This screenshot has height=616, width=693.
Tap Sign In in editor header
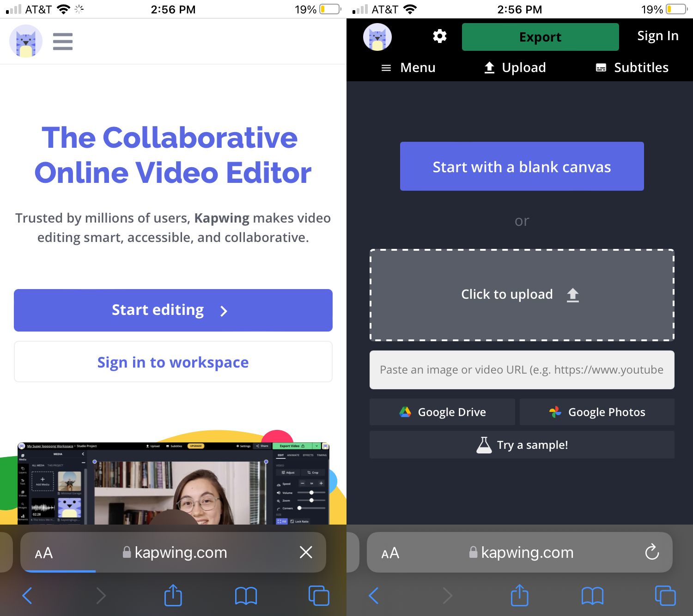[x=657, y=36]
